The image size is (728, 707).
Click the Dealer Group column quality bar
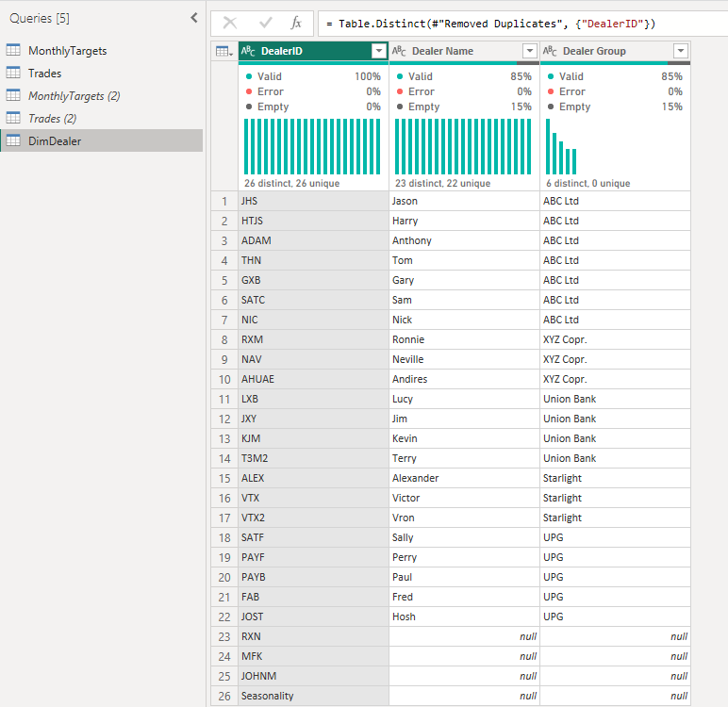point(615,63)
